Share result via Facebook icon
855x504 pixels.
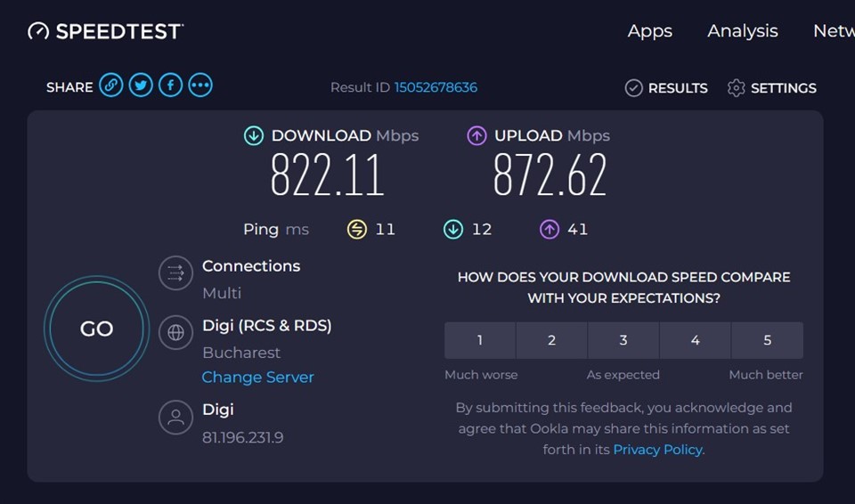170,85
